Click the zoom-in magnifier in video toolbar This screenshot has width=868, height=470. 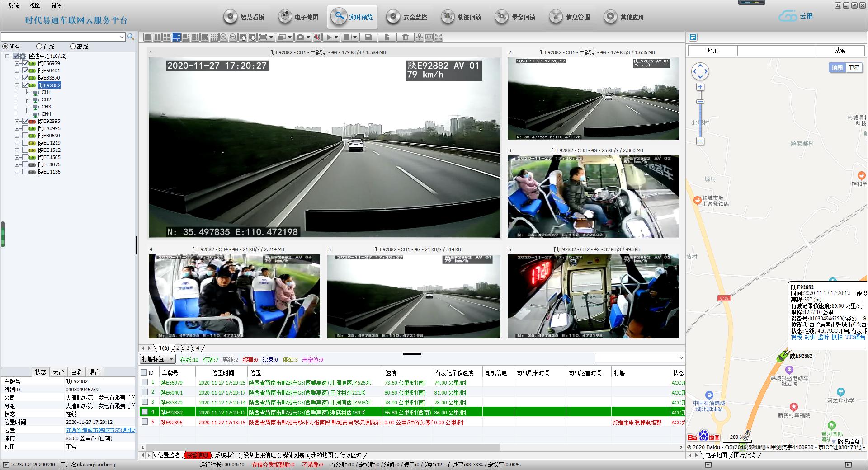click(x=224, y=37)
